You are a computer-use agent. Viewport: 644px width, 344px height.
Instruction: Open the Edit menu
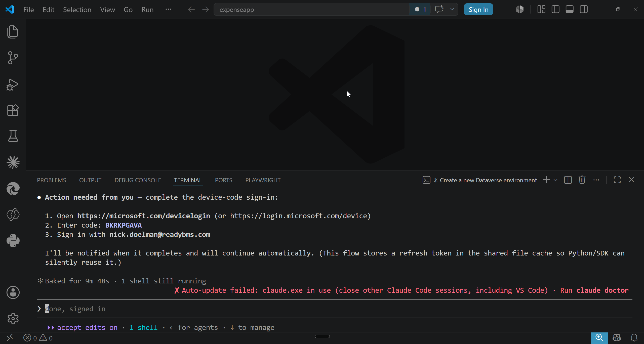tap(48, 10)
